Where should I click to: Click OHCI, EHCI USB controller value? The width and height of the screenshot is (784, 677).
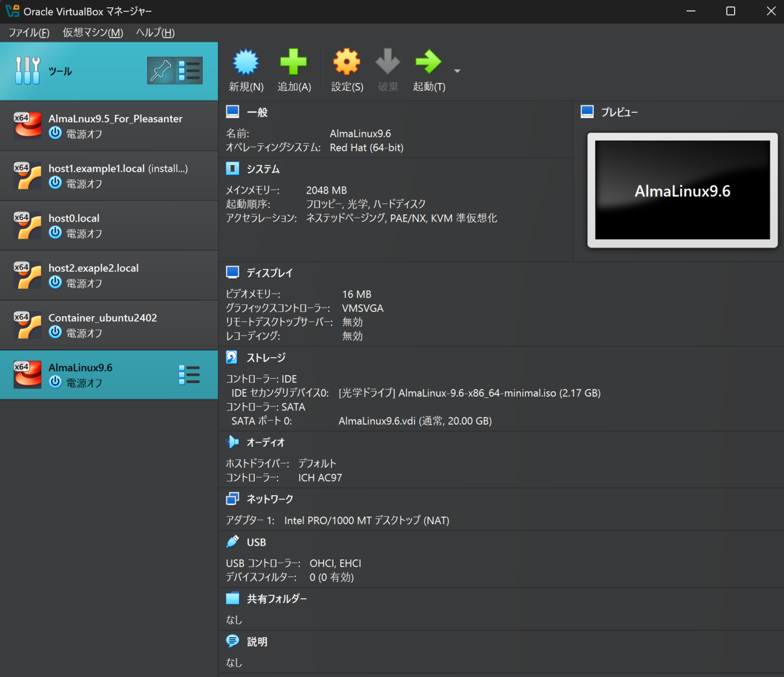(335, 563)
